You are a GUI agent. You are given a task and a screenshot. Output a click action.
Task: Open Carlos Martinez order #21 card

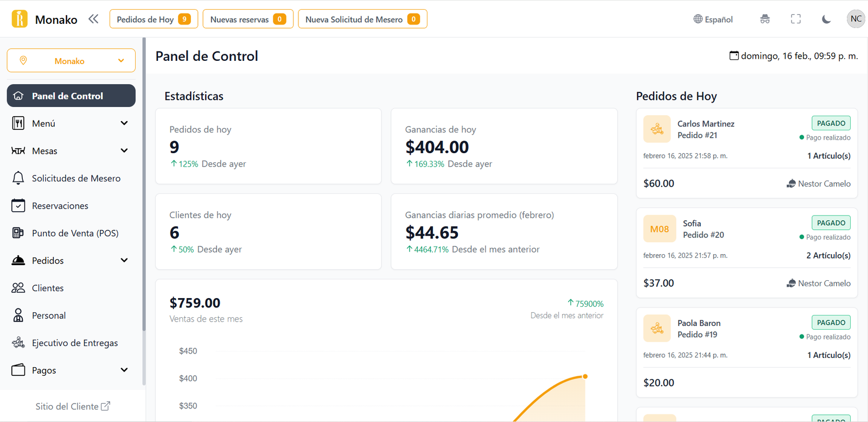coord(746,153)
